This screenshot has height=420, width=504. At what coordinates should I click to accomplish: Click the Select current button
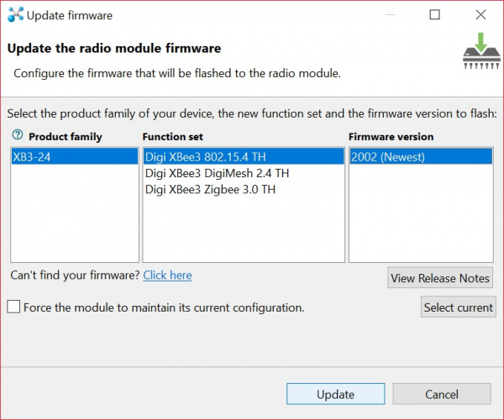pyautogui.click(x=459, y=307)
